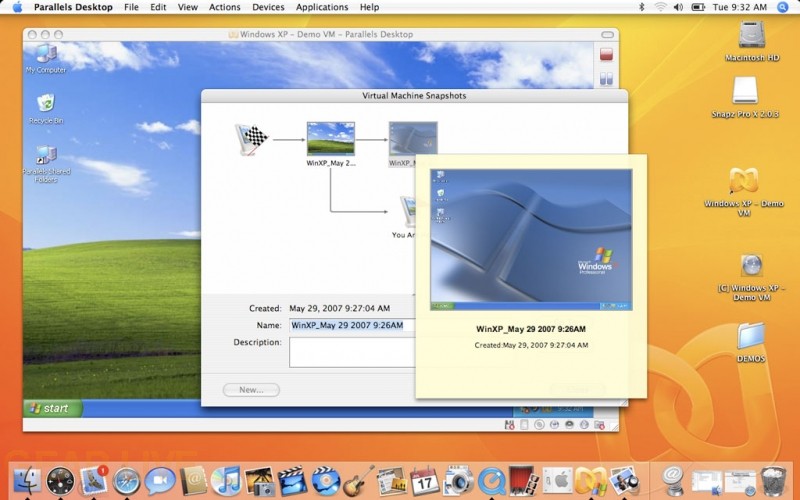800x500 pixels.
Task: Launch iPhoto from the Dock
Action: (x=260, y=481)
